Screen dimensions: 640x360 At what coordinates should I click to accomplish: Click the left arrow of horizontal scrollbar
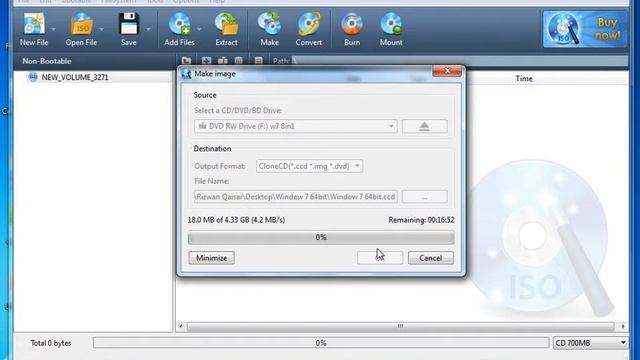(181, 326)
